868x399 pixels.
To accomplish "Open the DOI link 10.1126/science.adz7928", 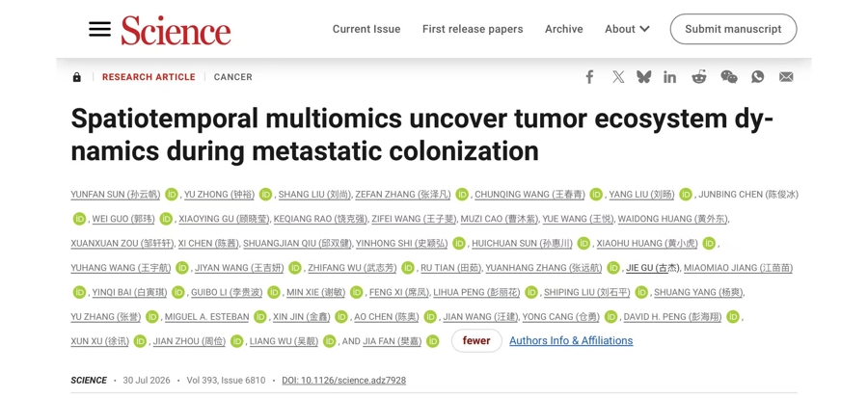I will (343, 380).
